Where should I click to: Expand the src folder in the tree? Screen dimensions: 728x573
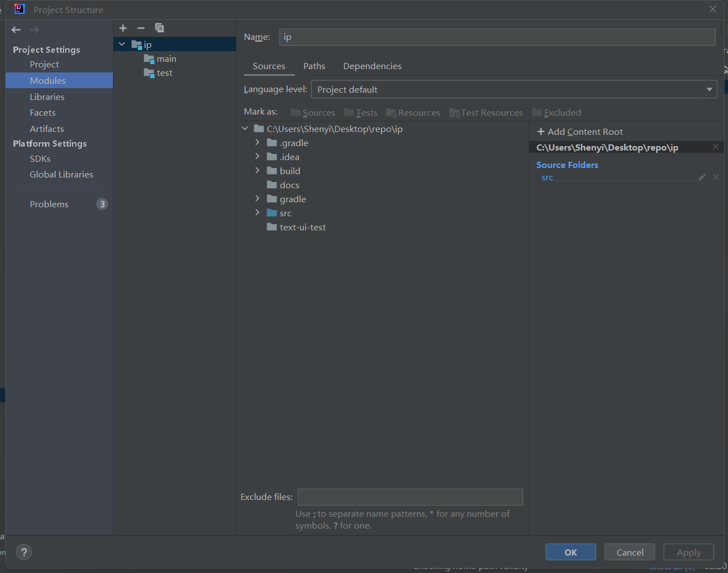pyautogui.click(x=257, y=213)
